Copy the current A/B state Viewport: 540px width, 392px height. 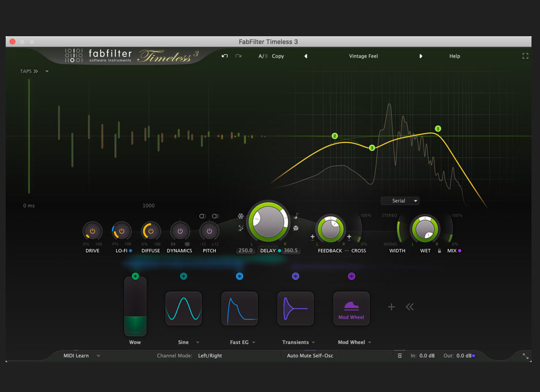tap(278, 56)
